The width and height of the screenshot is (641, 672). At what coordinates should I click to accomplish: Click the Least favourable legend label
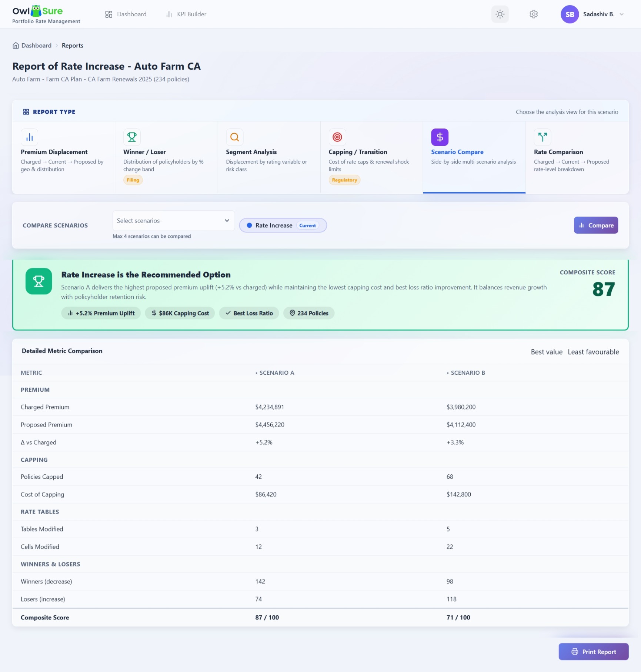point(593,352)
